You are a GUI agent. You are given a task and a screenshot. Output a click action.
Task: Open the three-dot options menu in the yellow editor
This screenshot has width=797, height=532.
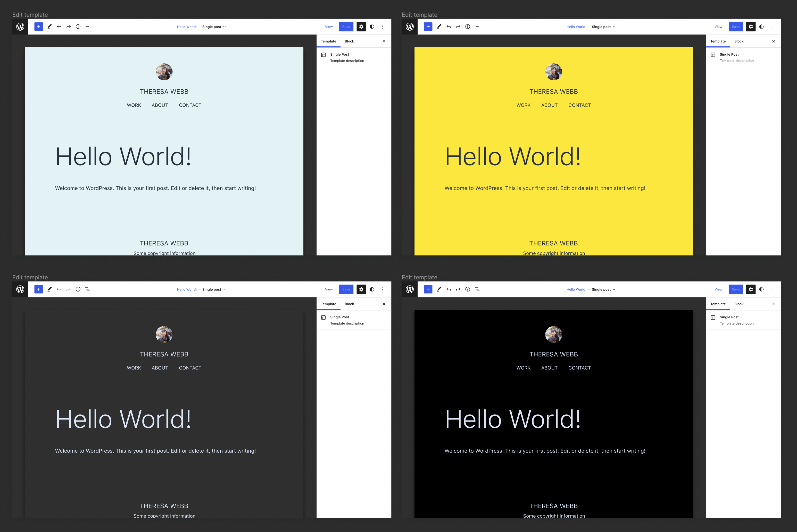[771, 27]
